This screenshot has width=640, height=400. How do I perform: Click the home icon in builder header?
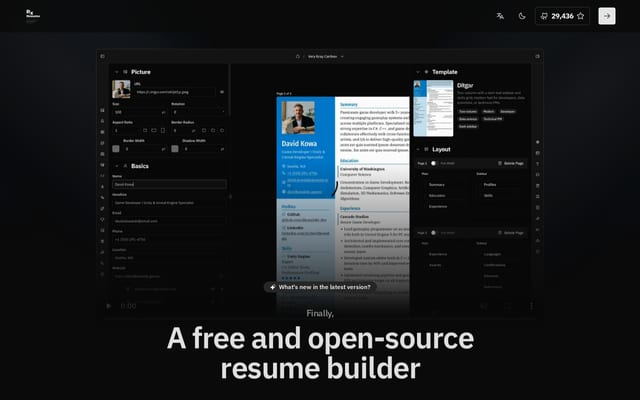click(298, 56)
